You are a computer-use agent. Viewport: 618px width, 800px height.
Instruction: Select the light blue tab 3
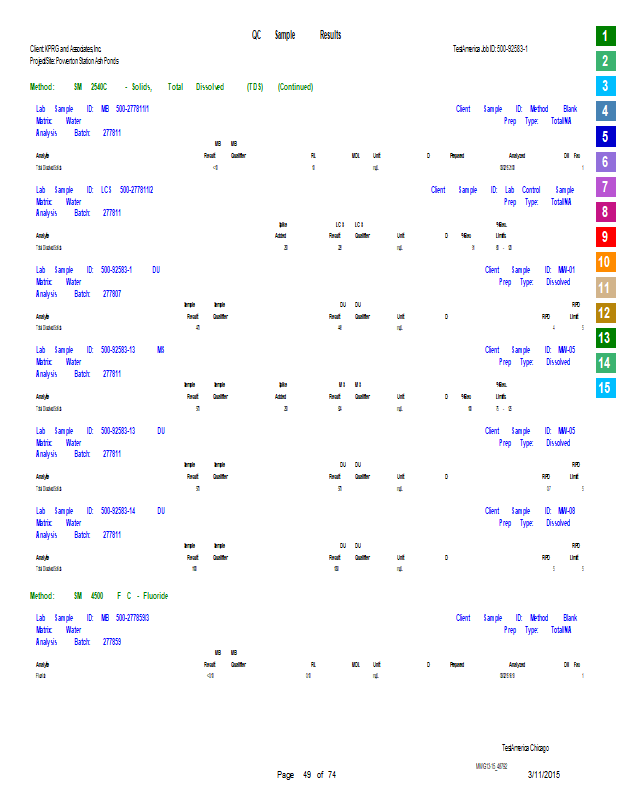tap(605, 86)
